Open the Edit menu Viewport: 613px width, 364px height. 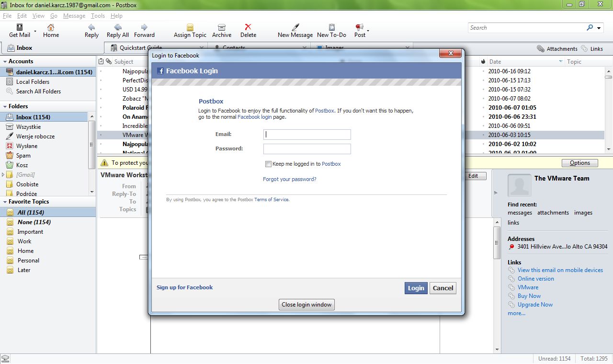click(22, 16)
